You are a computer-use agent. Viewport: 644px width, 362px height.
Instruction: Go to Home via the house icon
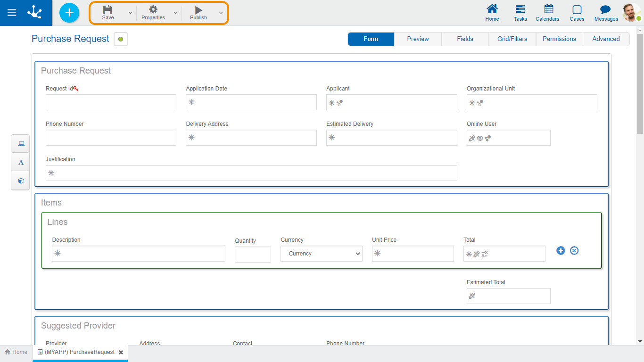point(492,13)
